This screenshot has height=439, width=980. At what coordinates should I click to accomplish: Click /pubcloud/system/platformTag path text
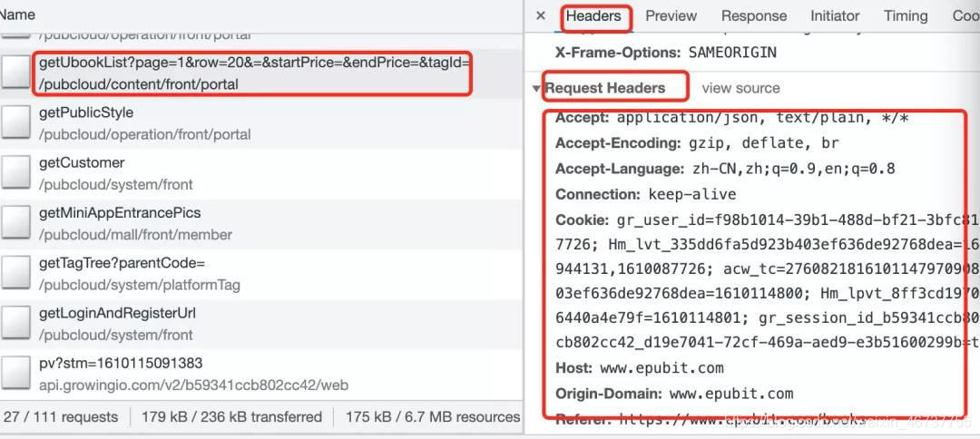coord(140,285)
